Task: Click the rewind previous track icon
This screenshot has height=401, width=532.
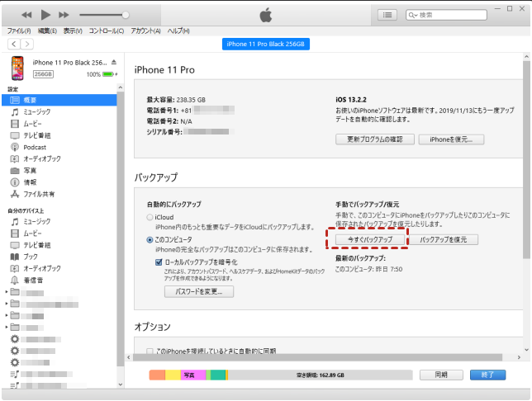Action: click(26, 15)
